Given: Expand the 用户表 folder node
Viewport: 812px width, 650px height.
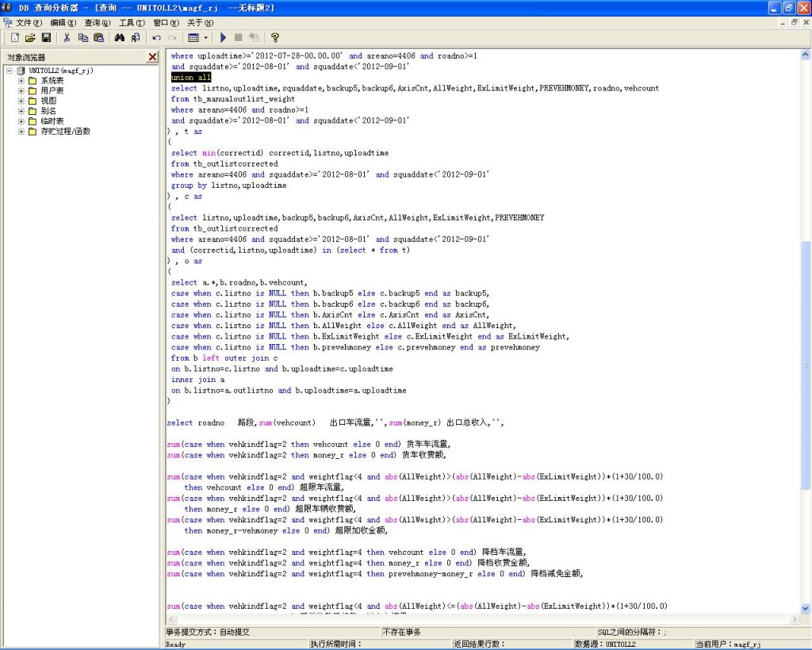Looking at the screenshot, I should click(x=21, y=91).
